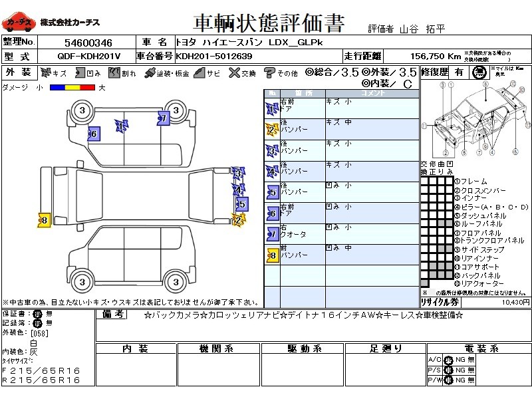
Task: Click the その他 question-mark icon in the legend
Action: (269, 73)
